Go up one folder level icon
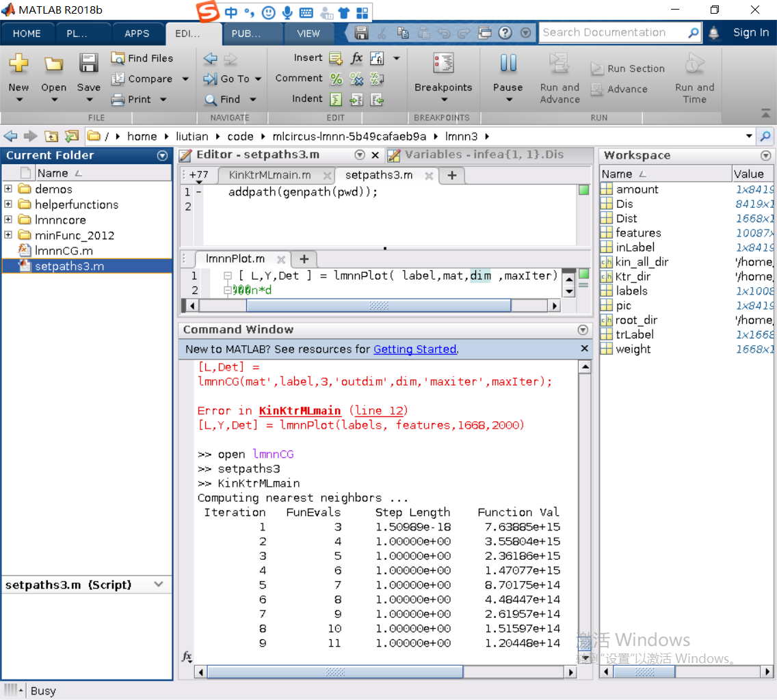 point(51,136)
